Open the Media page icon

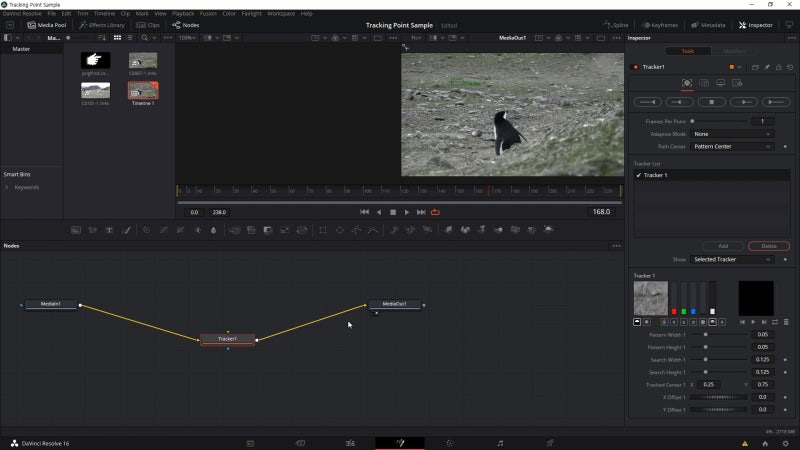(x=250, y=443)
